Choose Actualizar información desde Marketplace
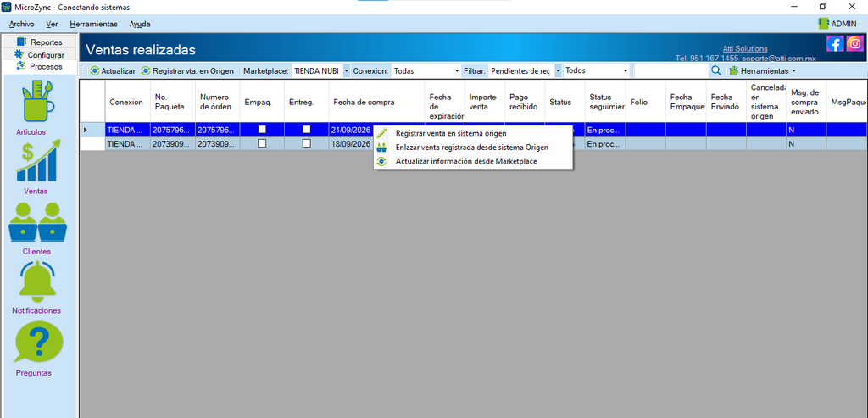 pos(473,161)
